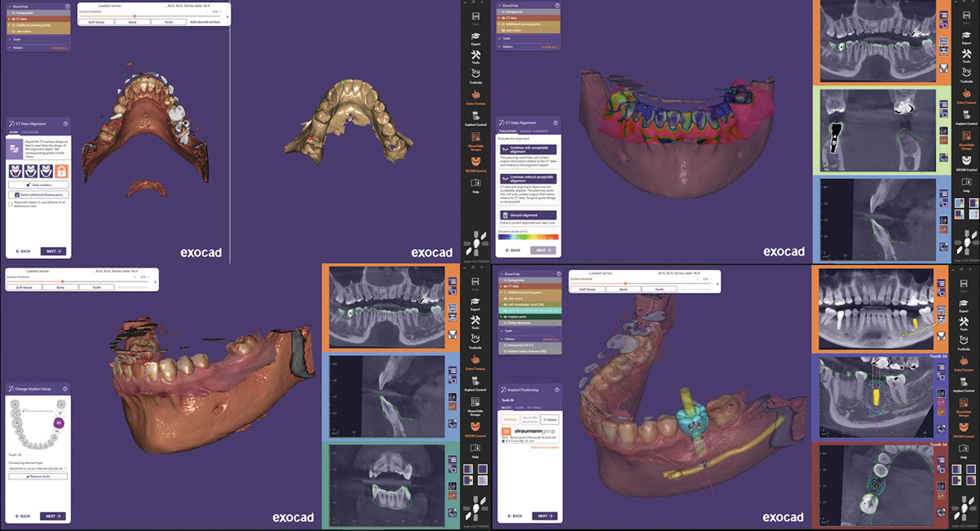
Task: Select highlighted tooth 36 in the dental arch chart
Action: [x=59, y=423]
